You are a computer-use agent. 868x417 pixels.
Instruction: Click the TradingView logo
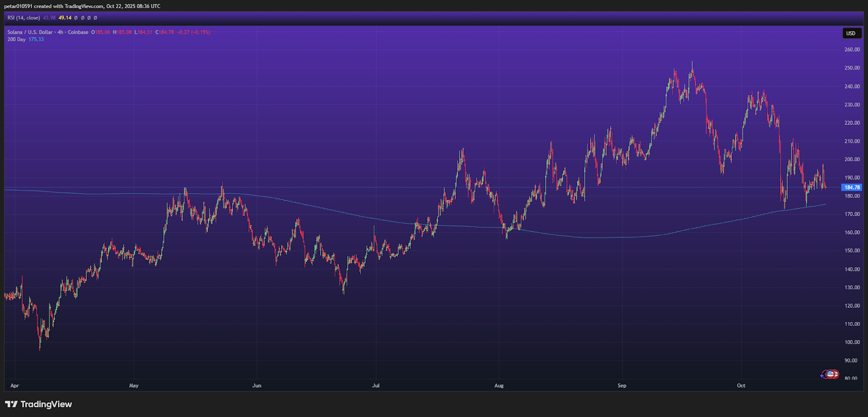click(x=39, y=404)
